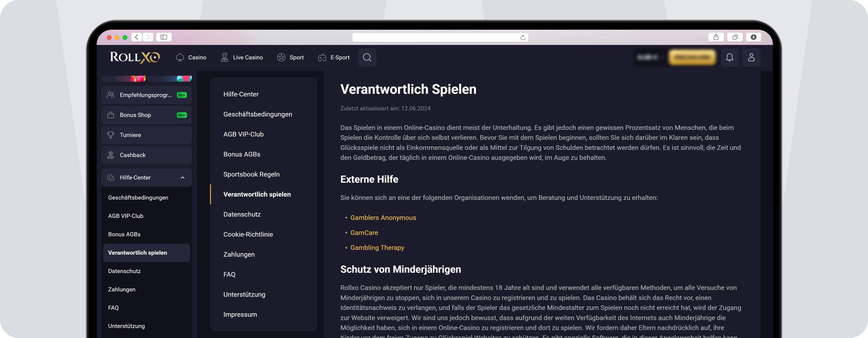Select Verantwortlich spielen in left sidebar submenu
The height and width of the screenshot is (338, 868).
[x=146, y=253]
